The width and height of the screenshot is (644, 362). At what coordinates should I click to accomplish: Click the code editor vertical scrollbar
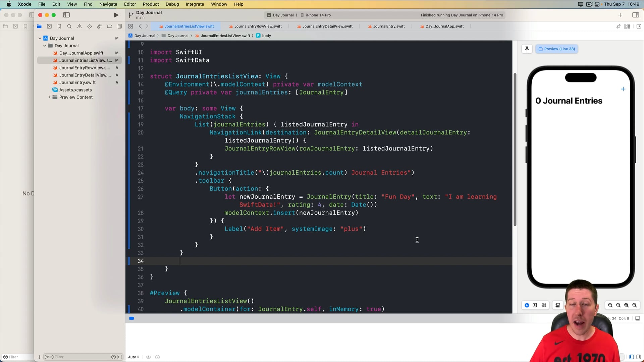pos(515,149)
